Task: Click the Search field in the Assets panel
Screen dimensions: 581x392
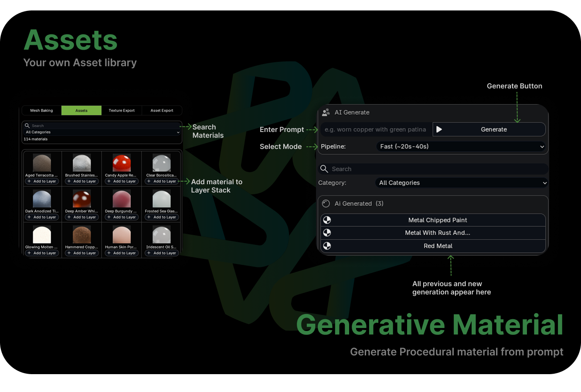Action: click(x=102, y=125)
